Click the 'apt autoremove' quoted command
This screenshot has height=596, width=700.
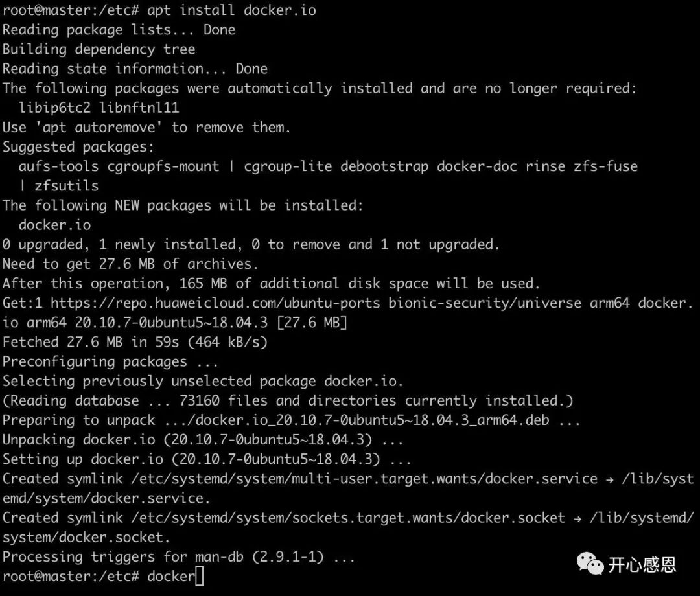coord(99,128)
